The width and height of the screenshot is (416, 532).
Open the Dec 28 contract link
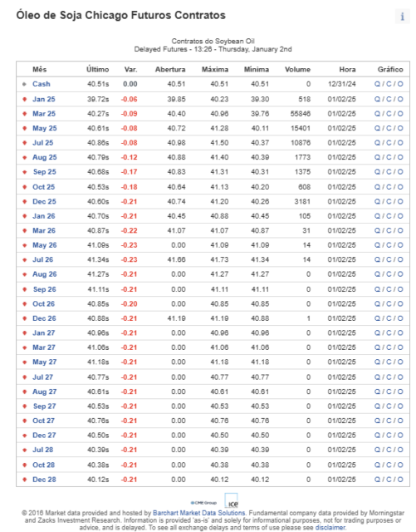44,480
